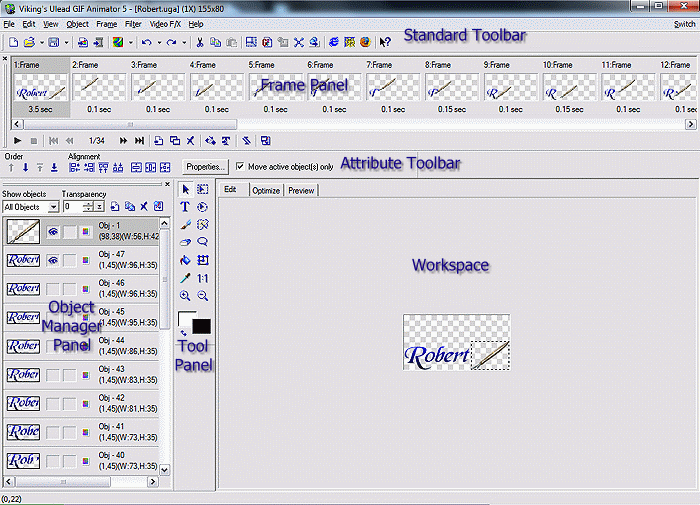The width and height of the screenshot is (700, 505).
Task: Open the Show objects 'All Objects' dropdown
Action: tap(52, 206)
